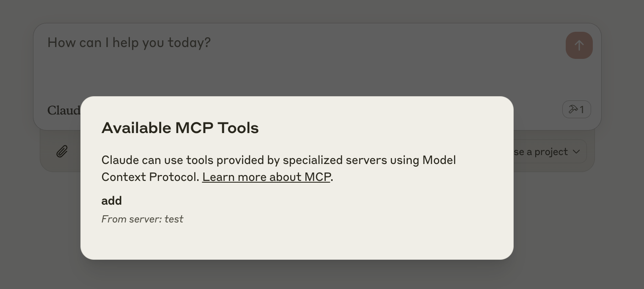Click the From server: test label
644x289 pixels.
142,219
